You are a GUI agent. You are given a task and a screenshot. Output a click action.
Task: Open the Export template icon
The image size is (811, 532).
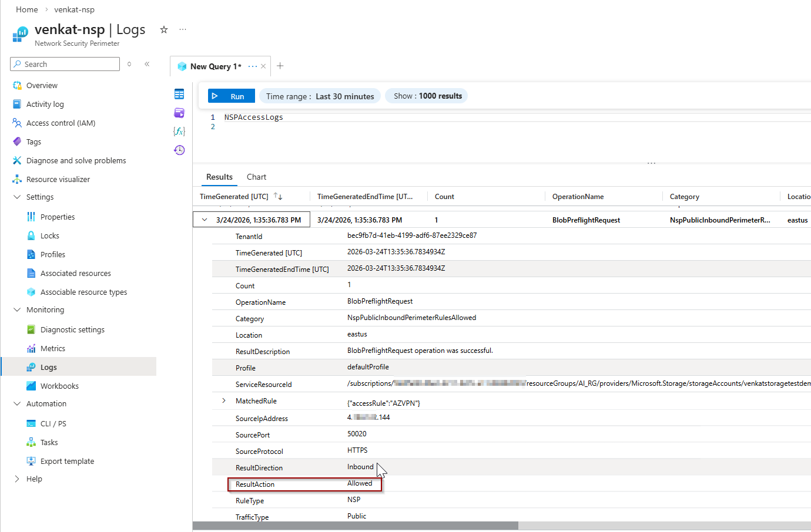tap(31, 462)
